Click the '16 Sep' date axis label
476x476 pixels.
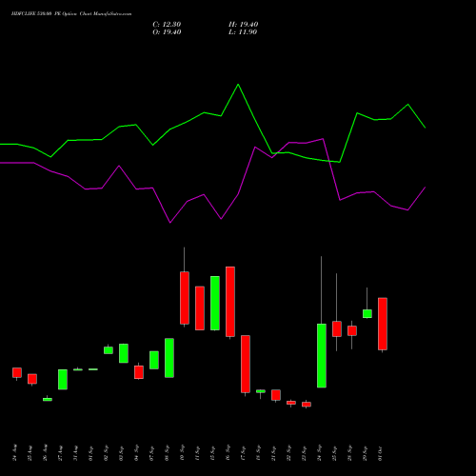point(228,453)
